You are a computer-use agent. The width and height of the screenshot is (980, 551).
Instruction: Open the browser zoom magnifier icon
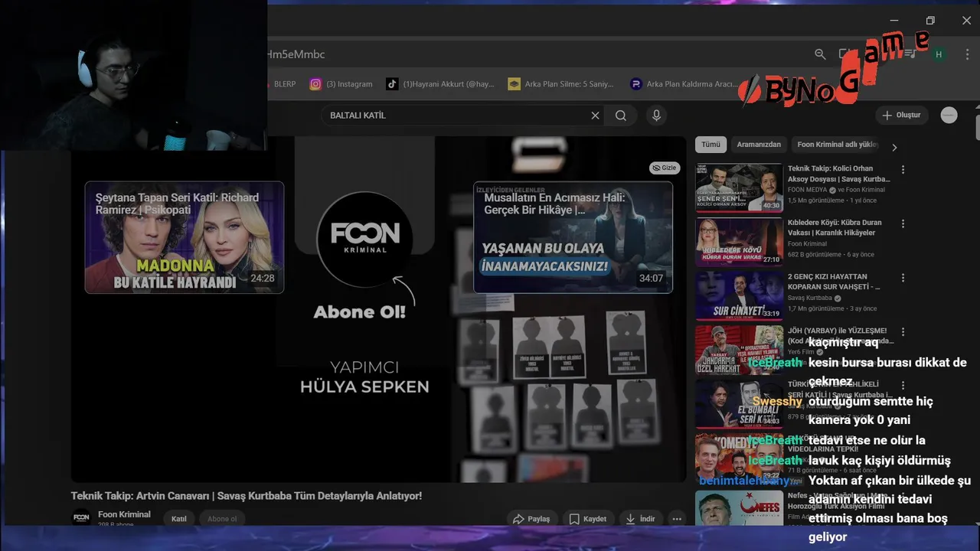[820, 54]
